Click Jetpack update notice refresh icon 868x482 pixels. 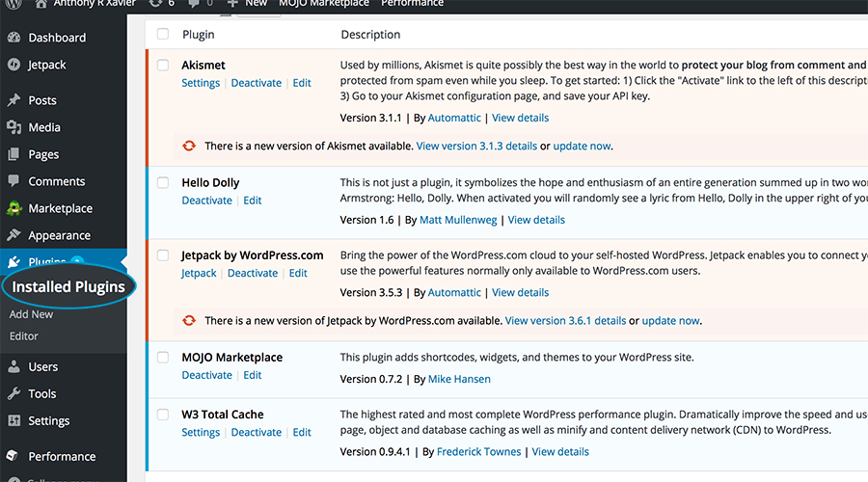pos(189,320)
